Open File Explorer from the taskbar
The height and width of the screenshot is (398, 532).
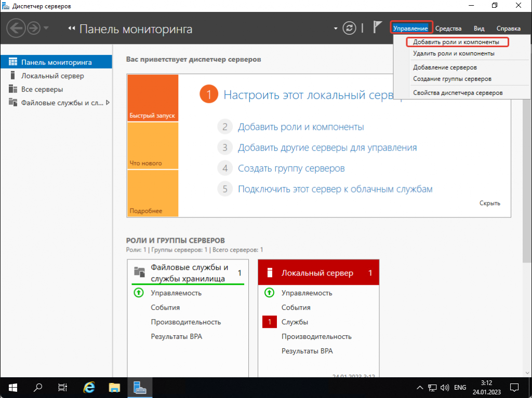[x=114, y=387]
